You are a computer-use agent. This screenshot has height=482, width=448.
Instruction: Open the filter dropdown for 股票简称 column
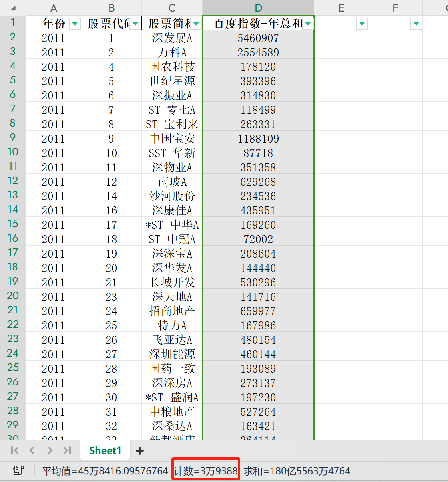196,24
